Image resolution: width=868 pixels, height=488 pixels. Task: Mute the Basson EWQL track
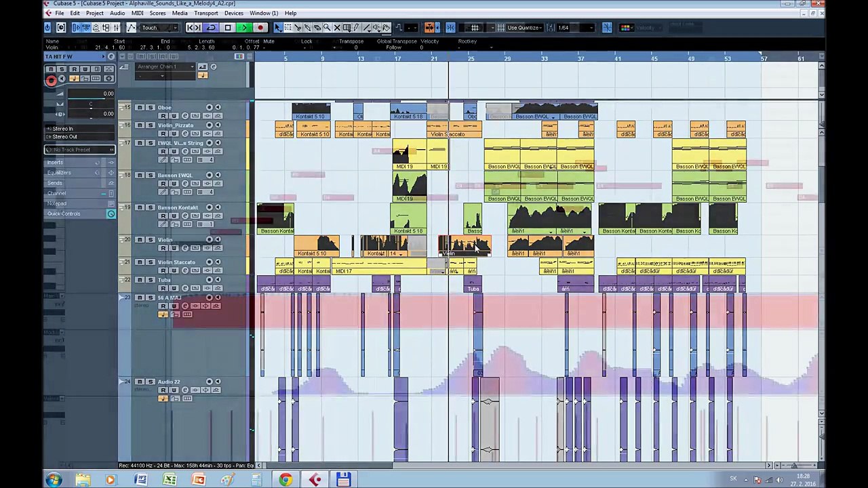(140, 176)
